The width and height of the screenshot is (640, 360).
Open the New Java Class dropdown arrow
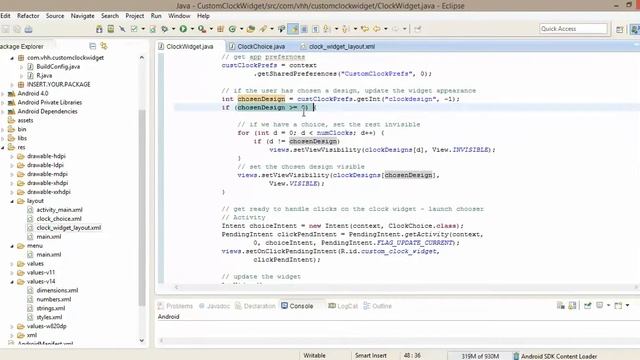point(241,29)
